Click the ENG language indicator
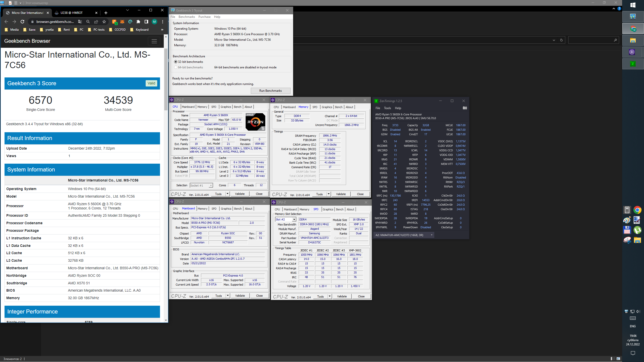This screenshot has width=644, height=362. pyautogui.click(x=633, y=326)
